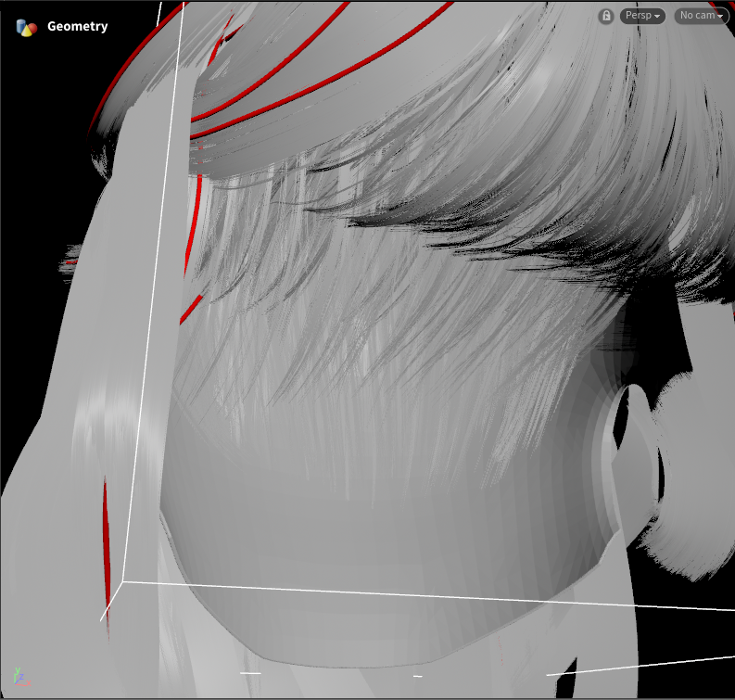
Task: Click the short red curve at the left silhouette
Action: 70,262
